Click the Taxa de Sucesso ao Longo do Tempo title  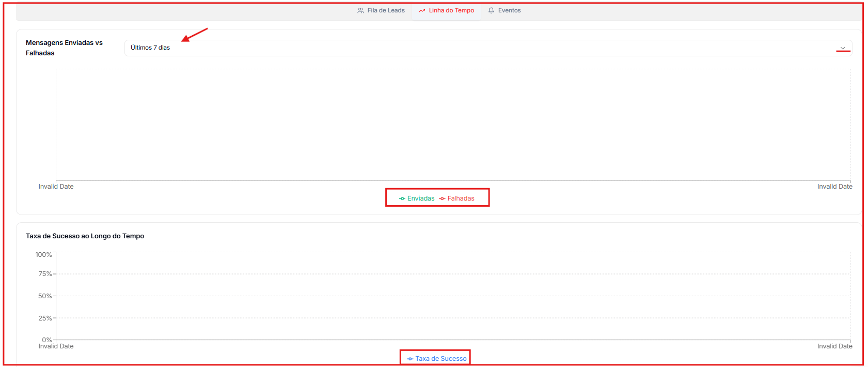pos(85,236)
